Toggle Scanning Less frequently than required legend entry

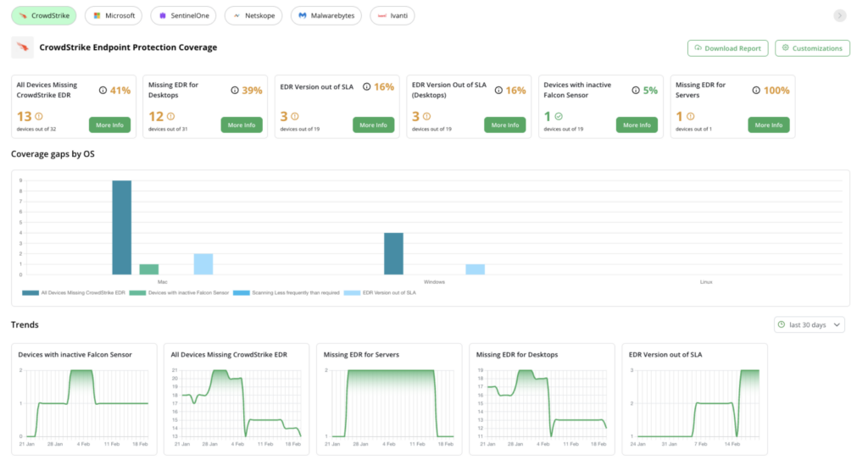(x=287, y=293)
